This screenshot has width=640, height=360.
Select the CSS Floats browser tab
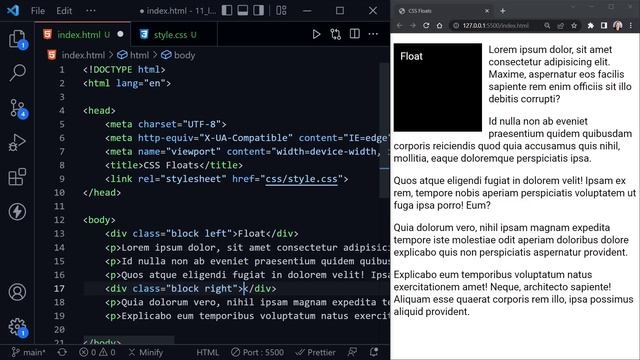[x=443, y=11]
